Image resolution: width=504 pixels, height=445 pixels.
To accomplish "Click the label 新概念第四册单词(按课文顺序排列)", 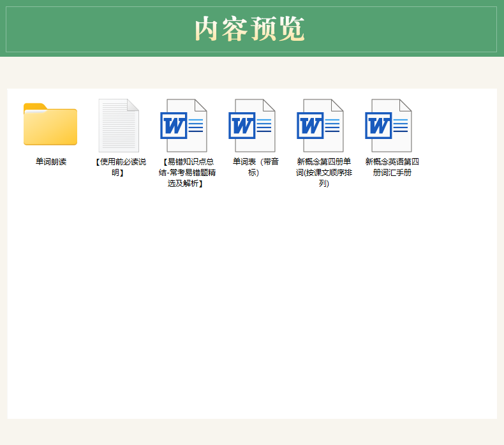I will (324, 173).
